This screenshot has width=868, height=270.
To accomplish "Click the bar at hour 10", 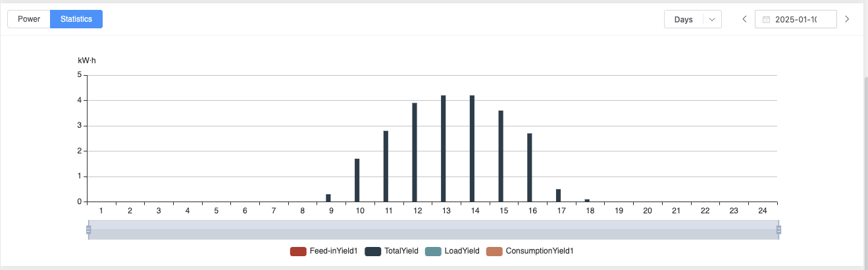I will 357,180.
